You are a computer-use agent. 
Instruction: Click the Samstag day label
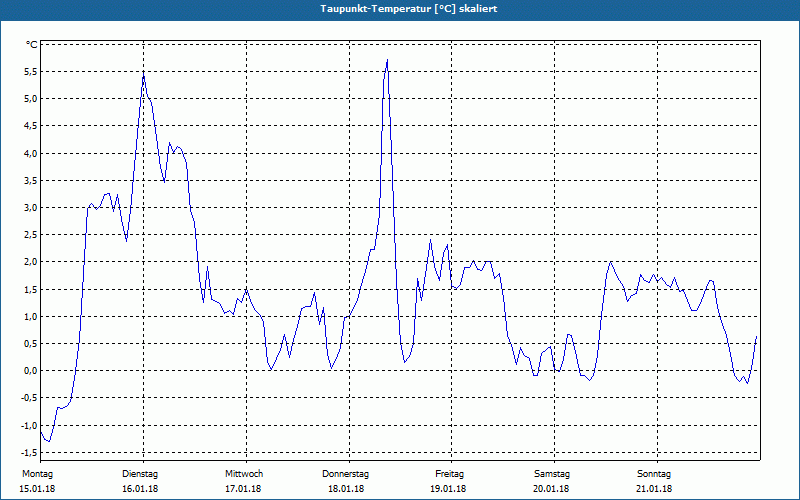[x=552, y=474]
